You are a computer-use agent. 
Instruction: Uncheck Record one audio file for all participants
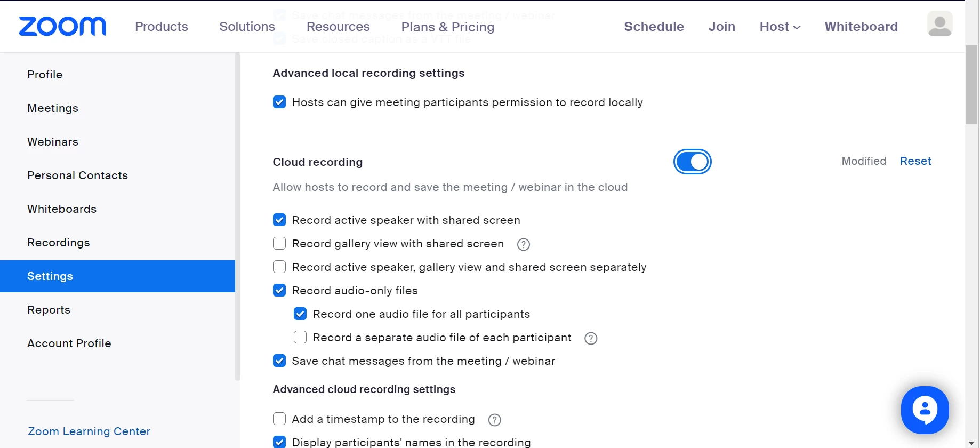pyautogui.click(x=300, y=314)
